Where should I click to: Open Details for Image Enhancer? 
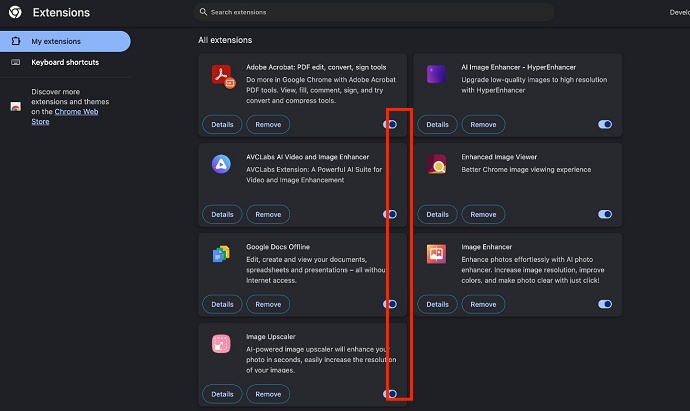pyautogui.click(x=437, y=304)
